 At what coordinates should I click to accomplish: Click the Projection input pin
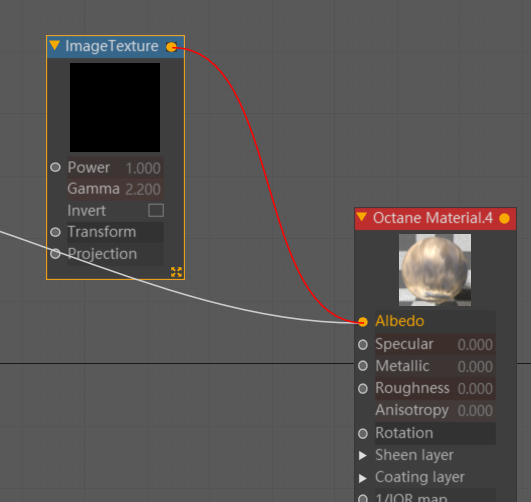coord(55,253)
